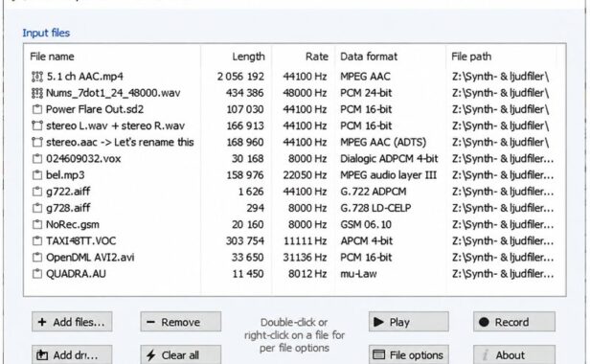Viewport: 590px width, 364px height.
Task: Select the file name g722.aiff
Action: coord(68,192)
